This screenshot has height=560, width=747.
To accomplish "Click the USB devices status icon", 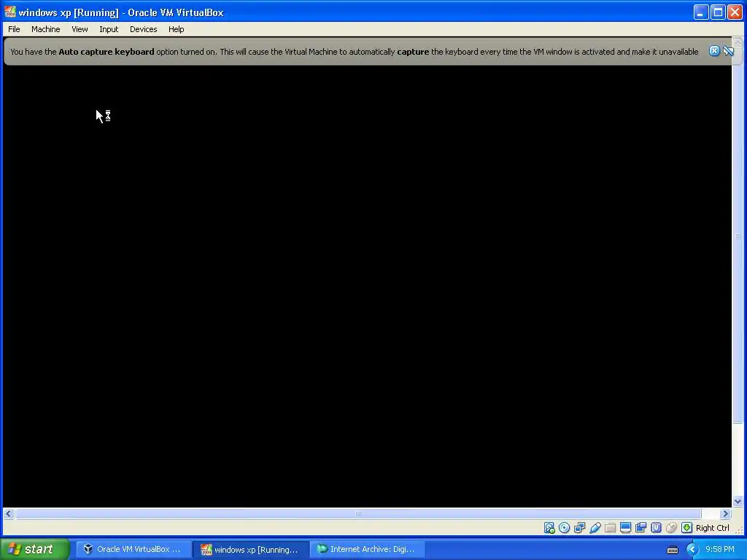I will (595, 528).
